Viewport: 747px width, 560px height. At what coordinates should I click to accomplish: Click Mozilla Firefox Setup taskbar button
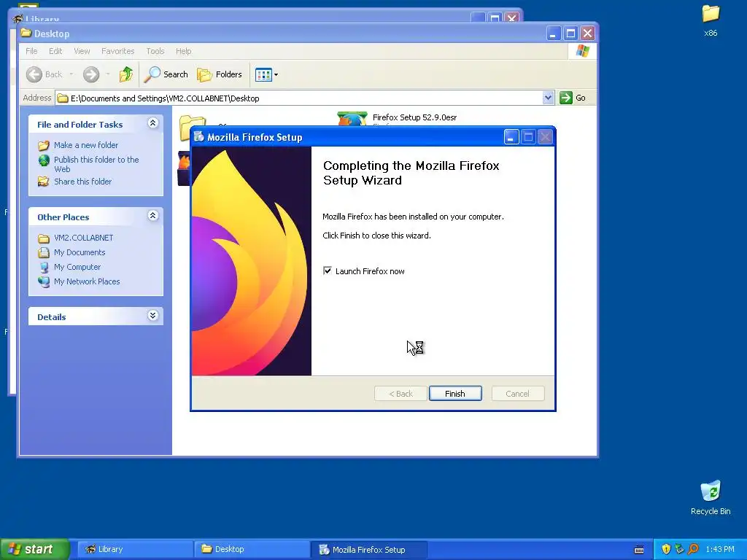[368, 549]
